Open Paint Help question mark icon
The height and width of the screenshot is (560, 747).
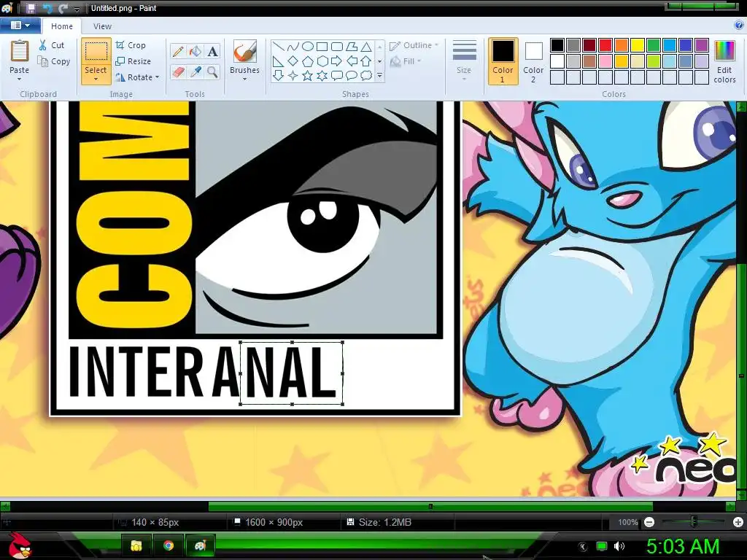[740, 26]
